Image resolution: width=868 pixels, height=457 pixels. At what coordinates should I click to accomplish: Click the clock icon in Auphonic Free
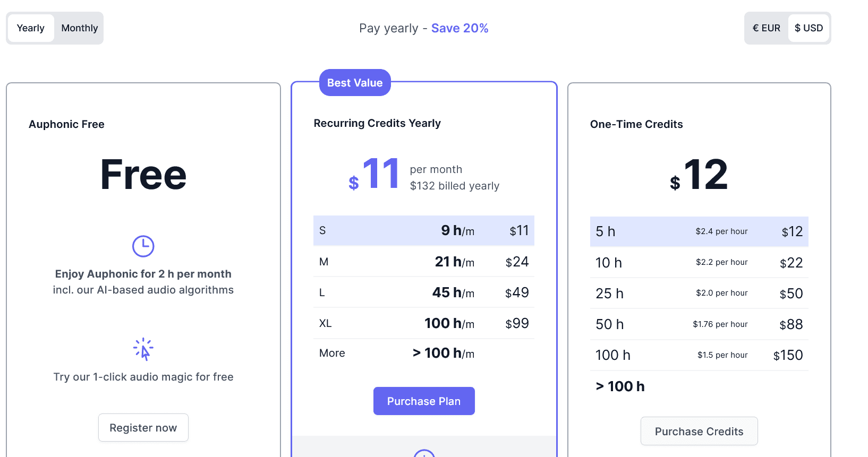click(x=143, y=246)
